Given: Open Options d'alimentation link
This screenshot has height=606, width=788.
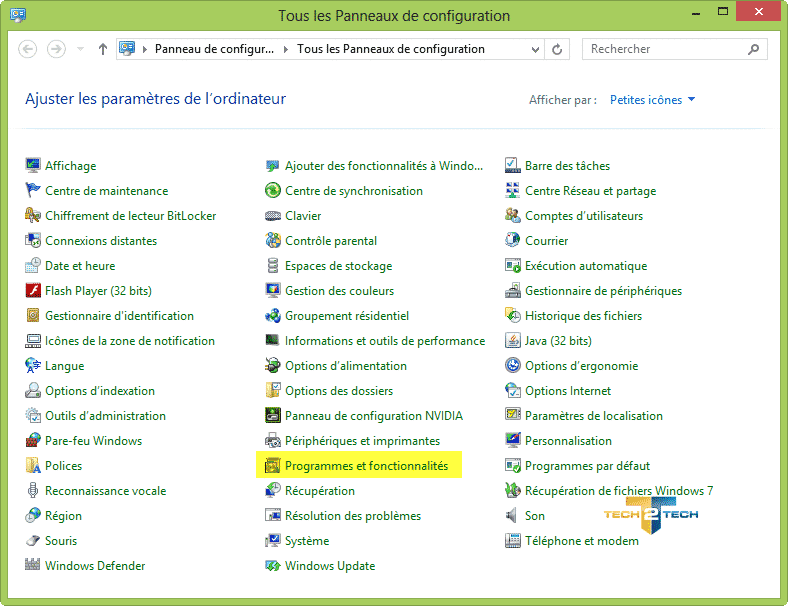Looking at the screenshot, I should click(346, 366).
